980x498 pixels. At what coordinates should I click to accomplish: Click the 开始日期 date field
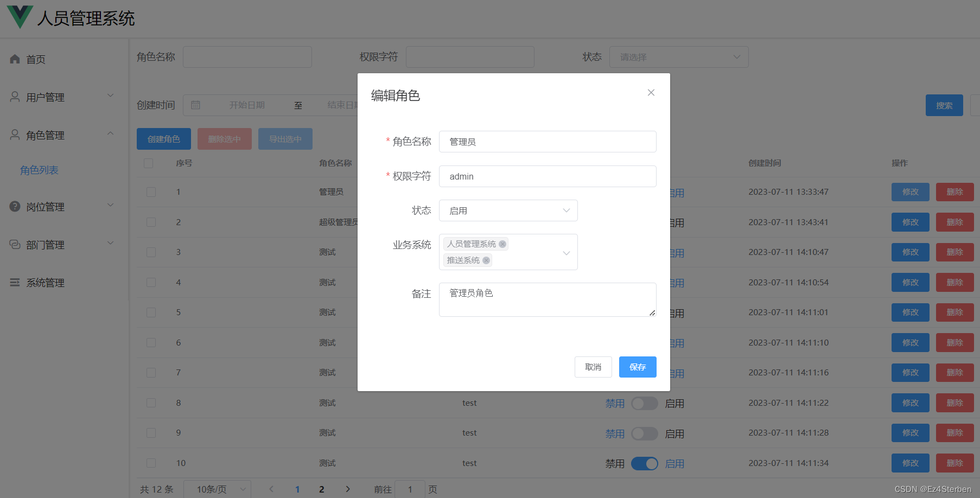point(247,105)
